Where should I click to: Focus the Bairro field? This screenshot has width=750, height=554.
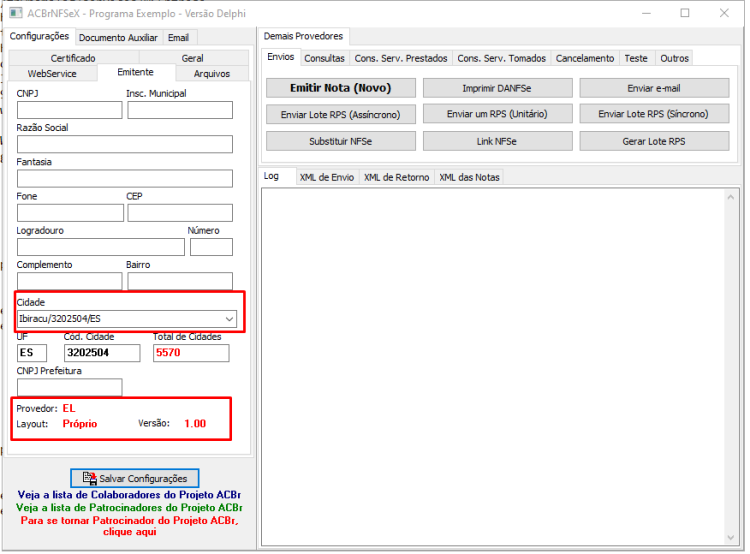pyautogui.click(x=180, y=281)
